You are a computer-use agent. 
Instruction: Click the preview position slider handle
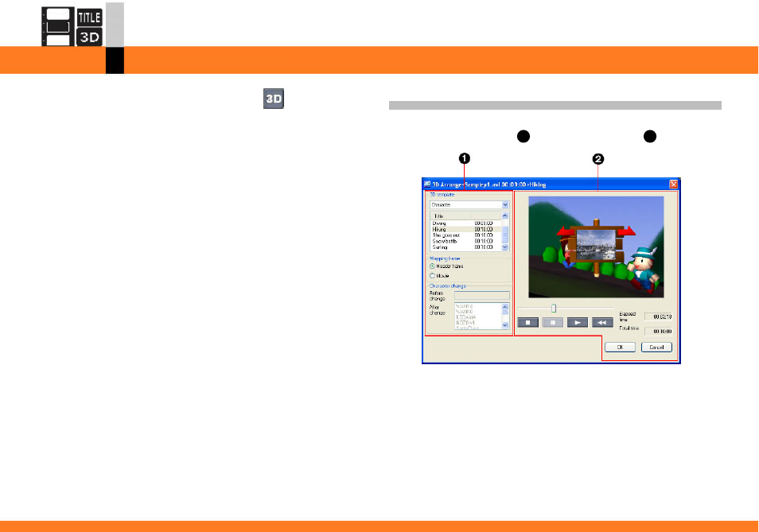[x=554, y=309]
